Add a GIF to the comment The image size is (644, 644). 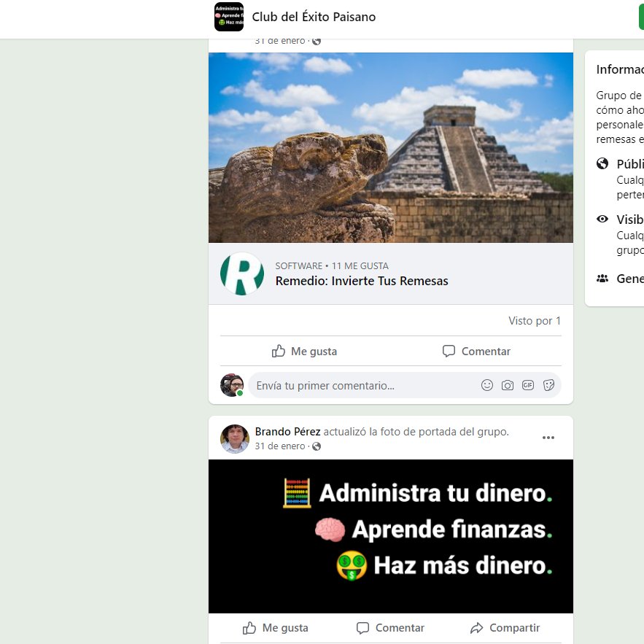[528, 385]
